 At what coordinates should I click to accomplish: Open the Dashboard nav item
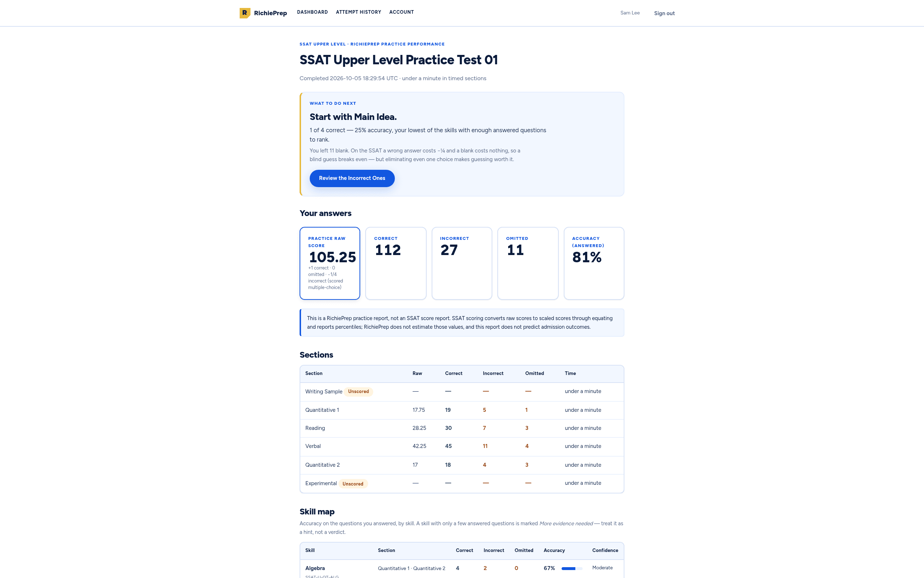[x=312, y=12]
